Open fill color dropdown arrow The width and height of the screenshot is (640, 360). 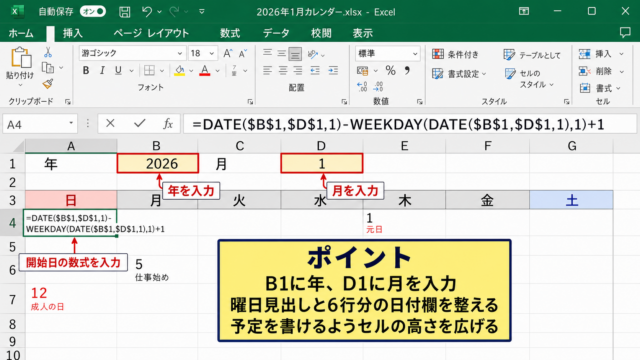click(x=191, y=71)
